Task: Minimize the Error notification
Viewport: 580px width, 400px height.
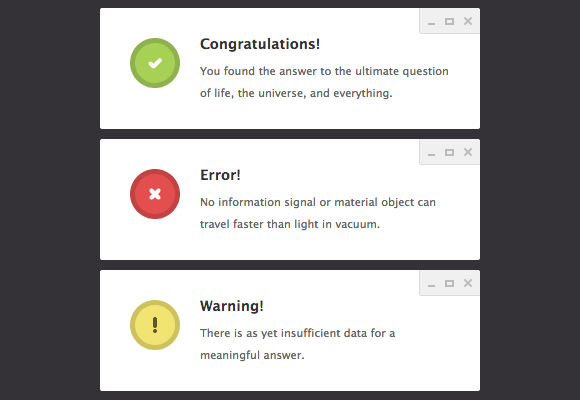Action: [431, 155]
